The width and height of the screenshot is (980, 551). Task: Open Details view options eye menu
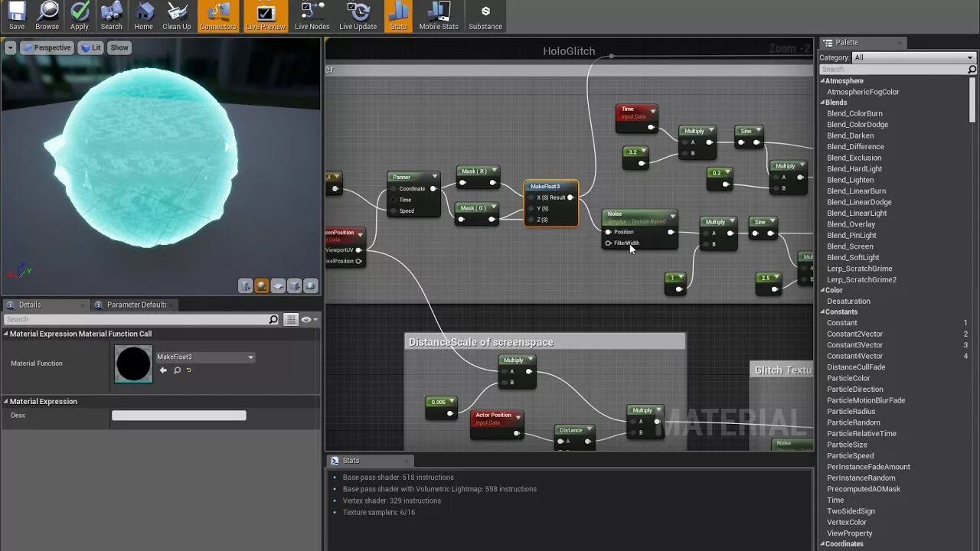pyautogui.click(x=309, y=319)
